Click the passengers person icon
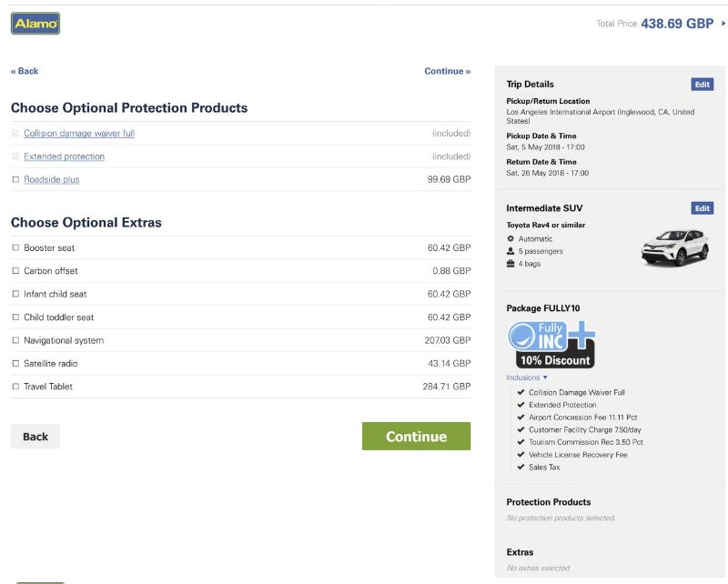 [511, 251]
